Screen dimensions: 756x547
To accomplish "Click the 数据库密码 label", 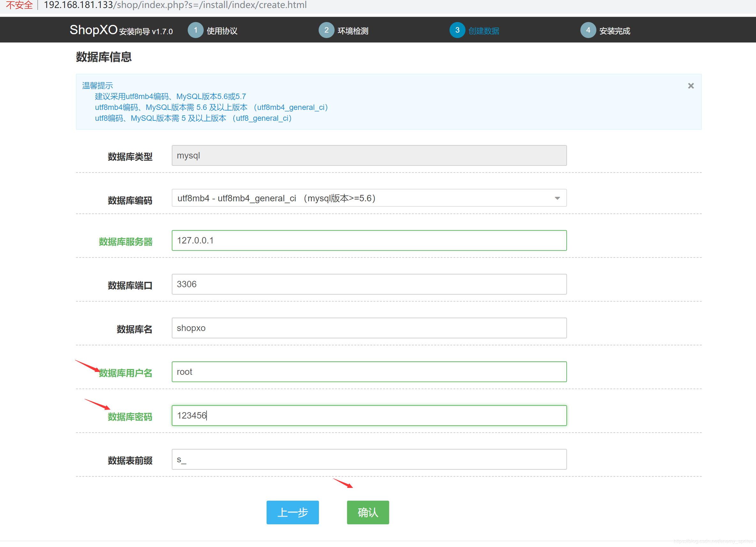I will click(130, 417).
